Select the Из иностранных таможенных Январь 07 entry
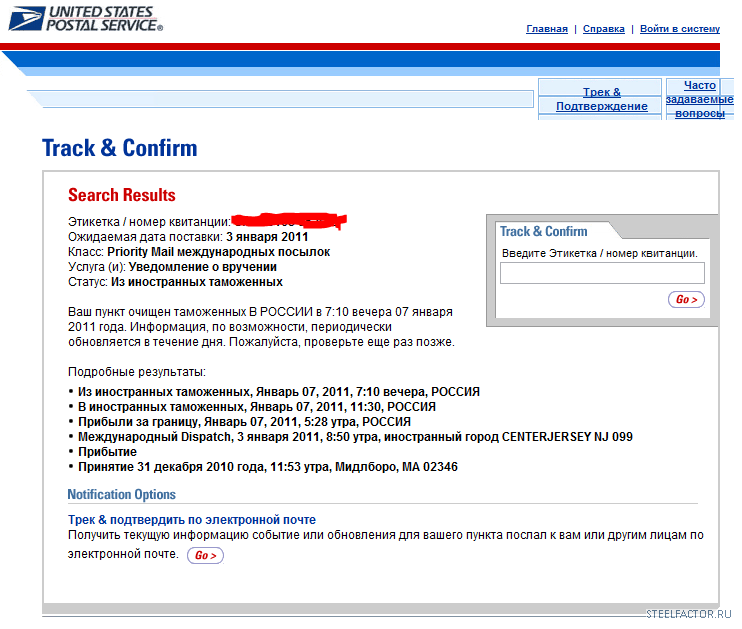Screen dimensions: 742x629 [x=279, y=392]
